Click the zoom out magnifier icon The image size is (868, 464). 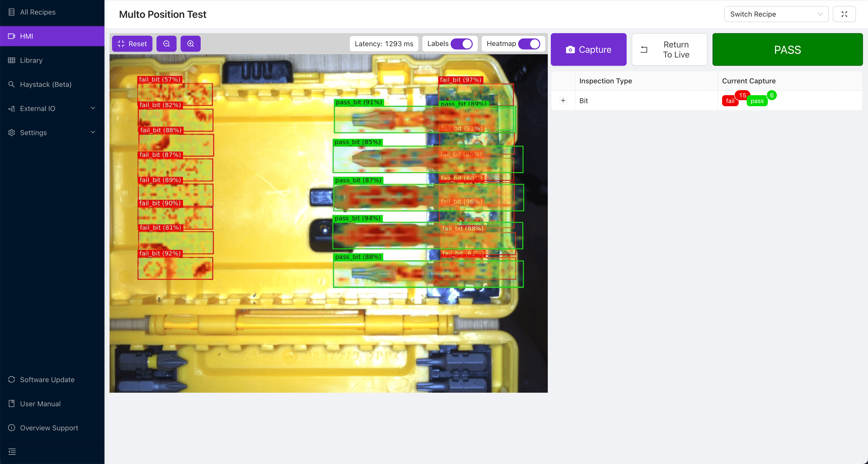pos(167,43)
